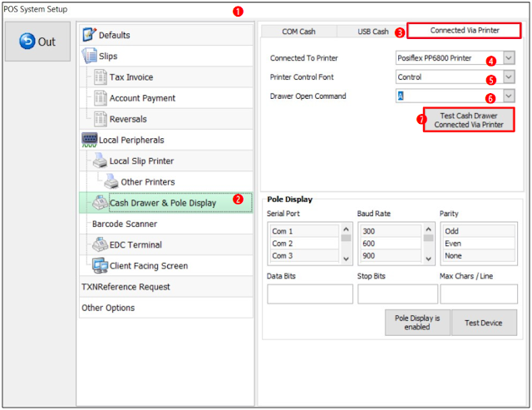
Task: Select 600 baud rate
Action: [391, 244]
